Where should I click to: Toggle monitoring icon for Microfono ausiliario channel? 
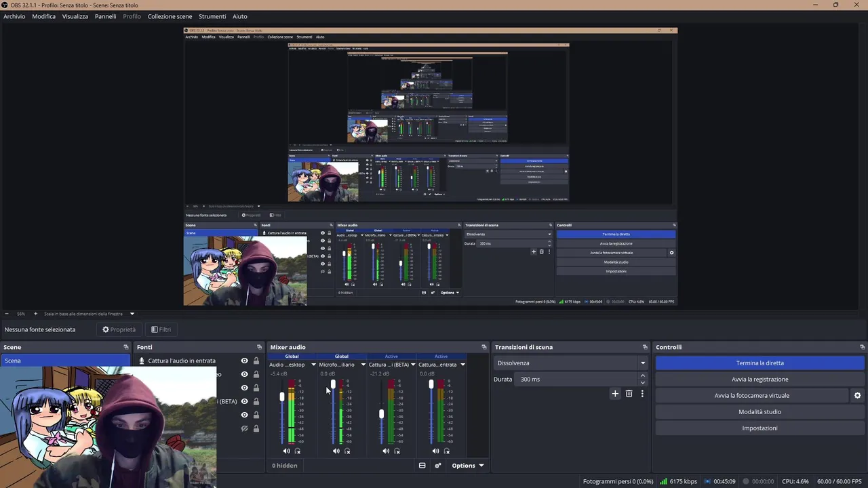coord(347,451)
